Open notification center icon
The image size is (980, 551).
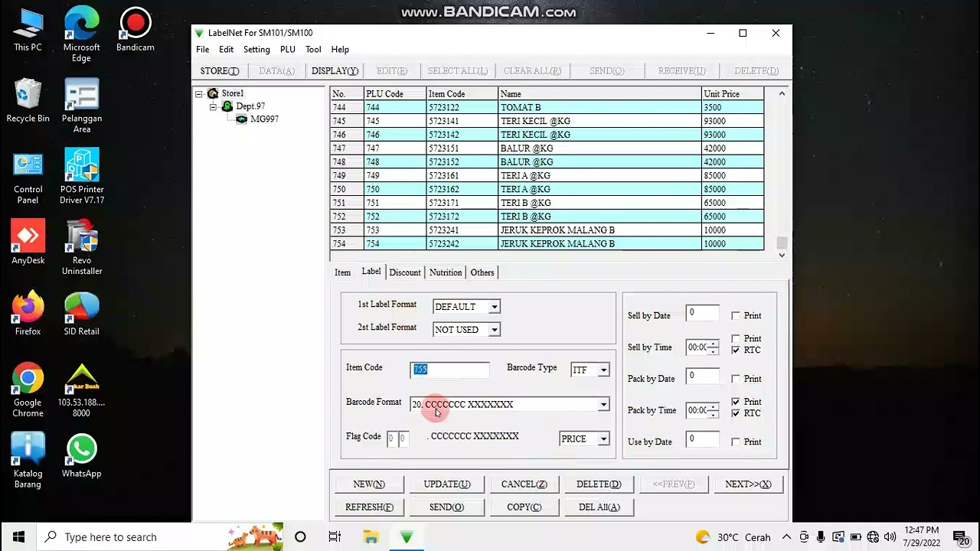point(961,537)
